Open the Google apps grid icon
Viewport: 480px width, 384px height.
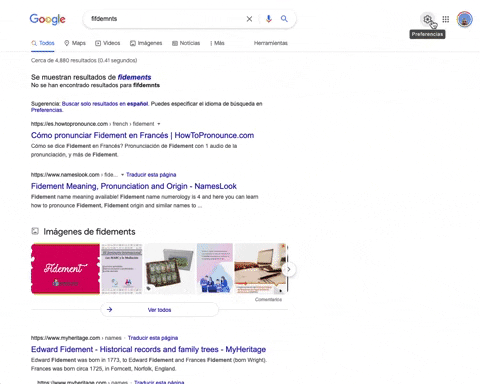point(446,19)
